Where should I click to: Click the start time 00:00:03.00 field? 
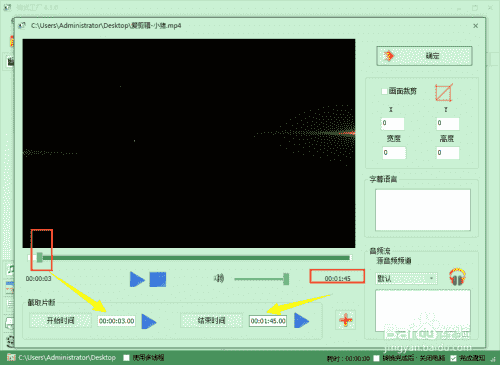pyautogui.click(x=116, y=321)
